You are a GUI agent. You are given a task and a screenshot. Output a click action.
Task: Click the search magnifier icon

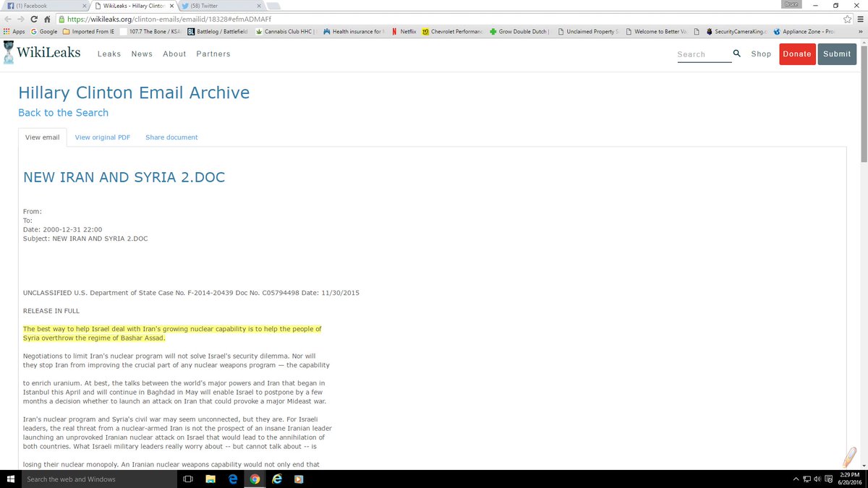[x=736, y=53]
